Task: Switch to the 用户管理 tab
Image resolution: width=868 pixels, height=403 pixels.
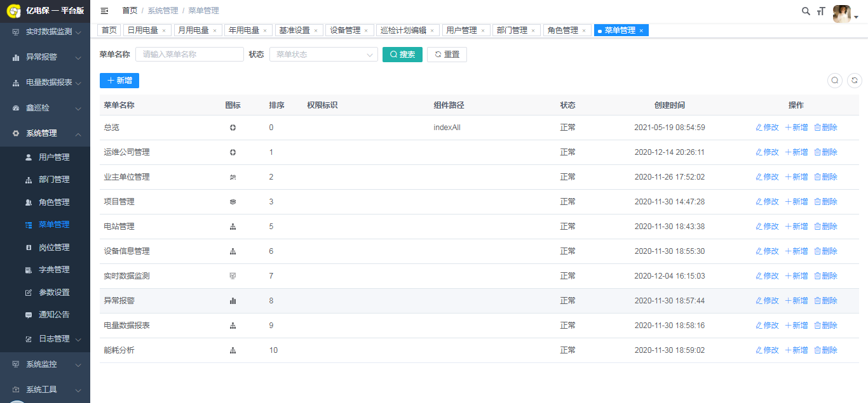Action: 461,30
